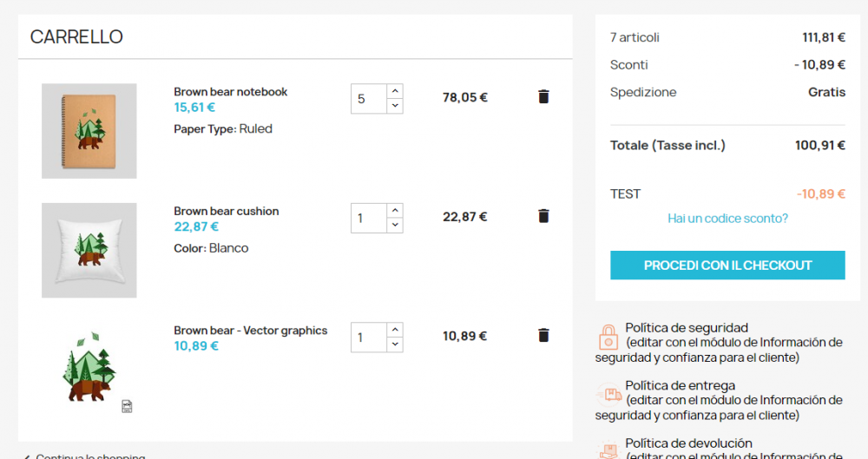Delete Brown bear notebook from cart
The height and width of the screenshot is (459, 868).
pyautogui.click(x=543, y=96)
